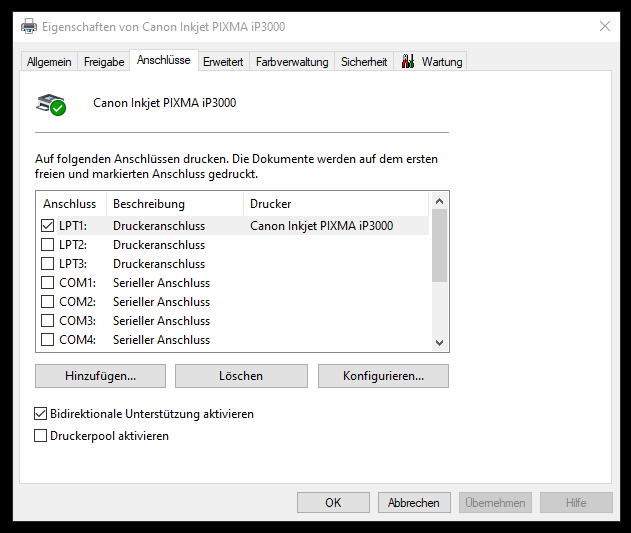631x533 pixels.
Task: Click the Übernehmen button
Action: click(x=495, y=502)
